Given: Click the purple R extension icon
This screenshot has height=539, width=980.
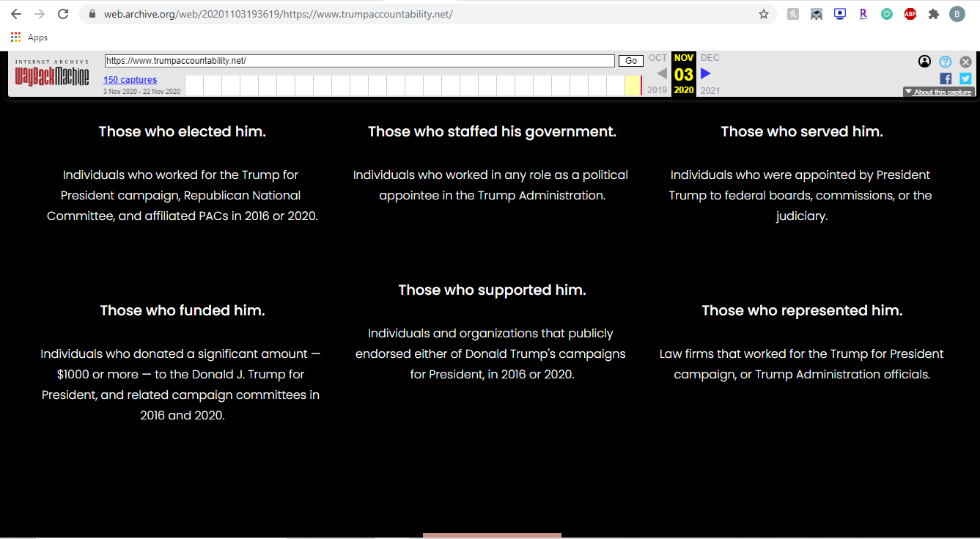Looking at the screenshot, I should pyautogui.click(x=863, y=14).
